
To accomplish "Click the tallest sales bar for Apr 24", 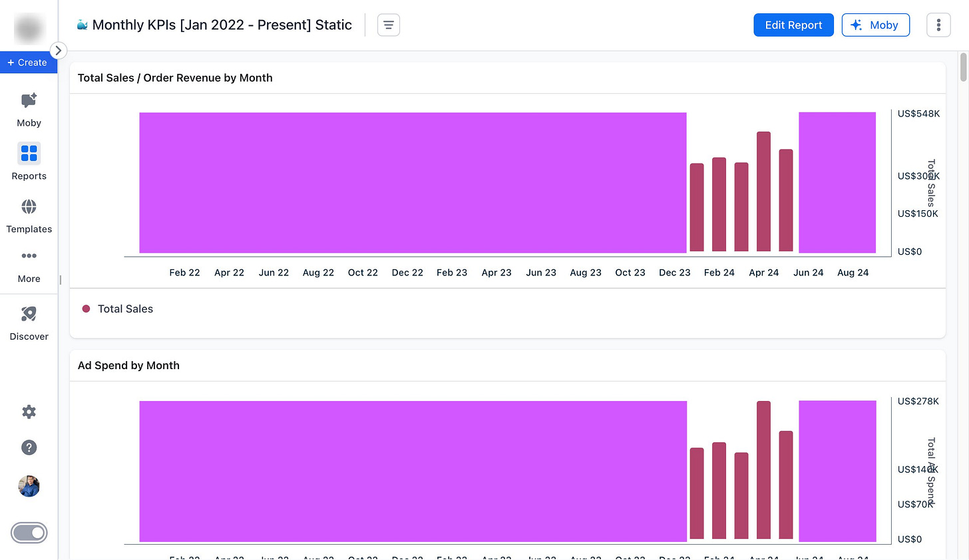I will [x=763, y=192].
